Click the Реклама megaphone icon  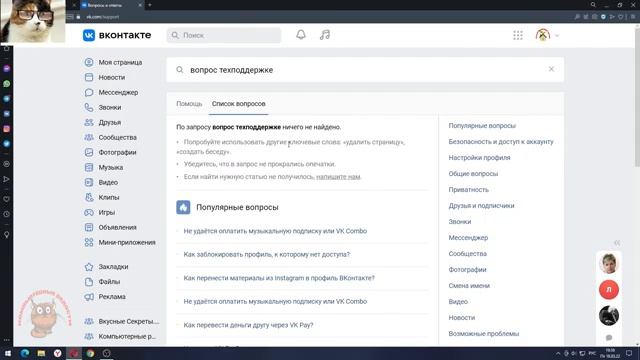pyautogui.click(x=89, y=297)
